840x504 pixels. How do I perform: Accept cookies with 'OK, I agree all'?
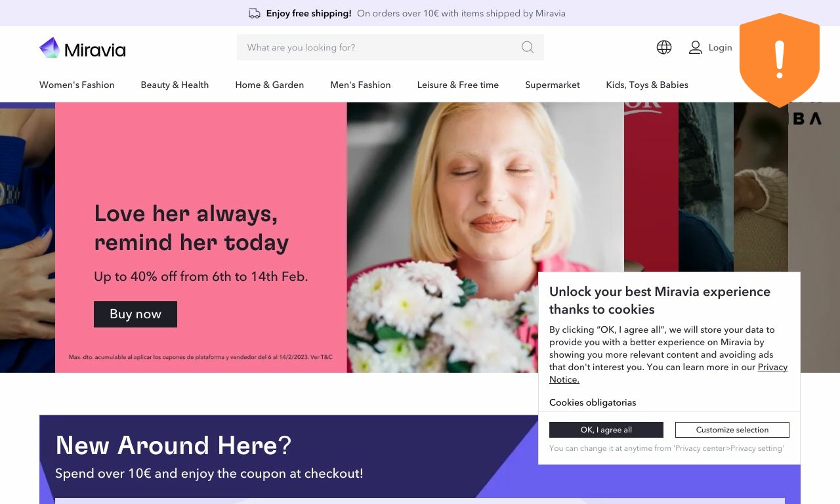[x=606, y=430]
